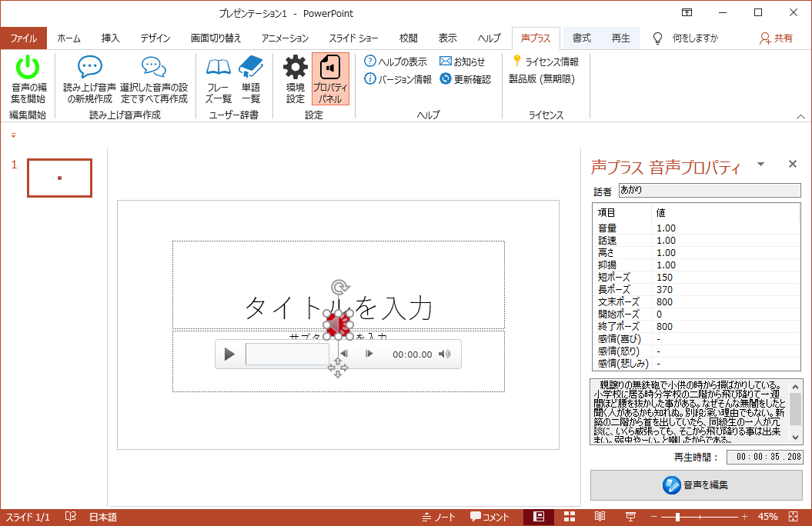
Task: Click the 何をしますか search field
Action: coord(695,38)
